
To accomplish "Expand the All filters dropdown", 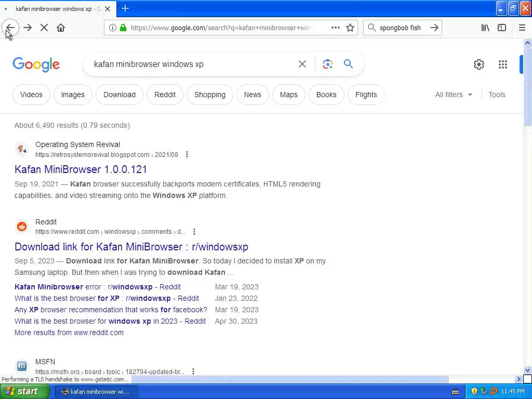I will [454, 95].
